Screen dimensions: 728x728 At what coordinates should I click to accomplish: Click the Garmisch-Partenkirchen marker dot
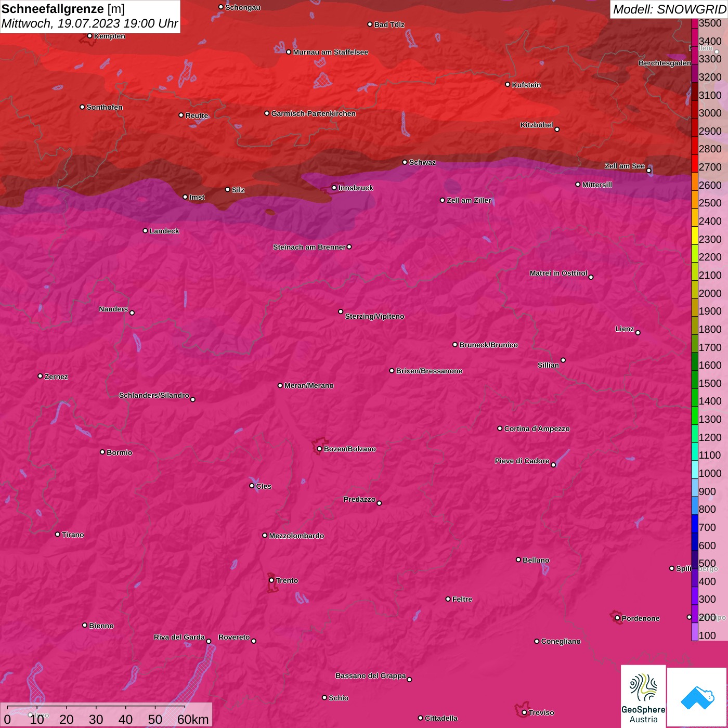pyautogui.click(x=267, y=113)
